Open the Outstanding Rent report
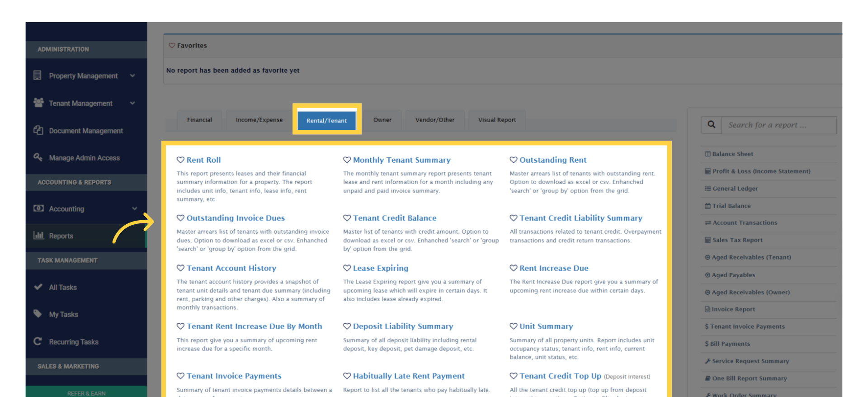Image resolution: width=868 pixels, height=397 pixels. coord(553,160)
